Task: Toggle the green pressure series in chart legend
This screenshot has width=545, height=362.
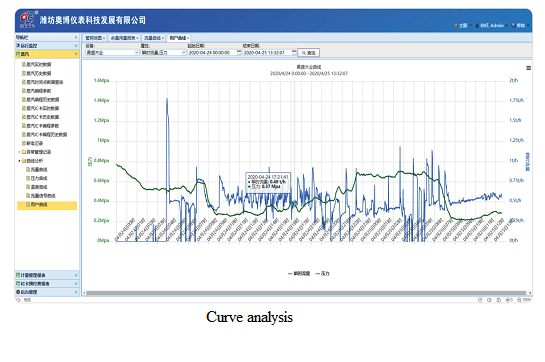Action: click(x=322, y=274)
